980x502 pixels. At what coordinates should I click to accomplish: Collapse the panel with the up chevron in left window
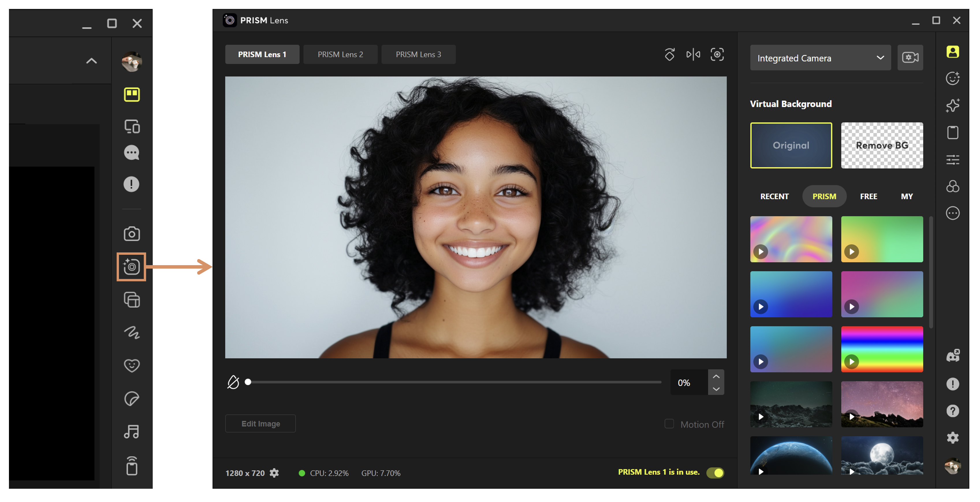[91, 61]
